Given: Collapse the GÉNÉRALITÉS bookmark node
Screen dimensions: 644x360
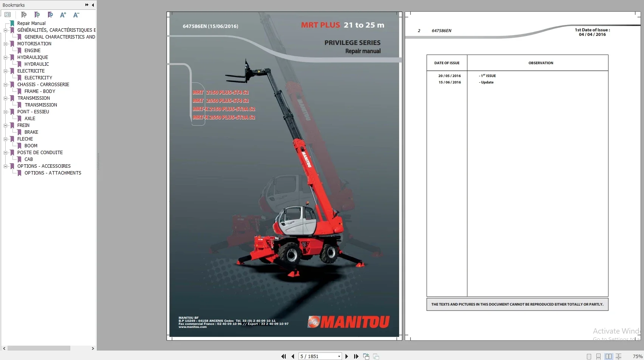Looking at the screenshot, I should pos(5,30).
